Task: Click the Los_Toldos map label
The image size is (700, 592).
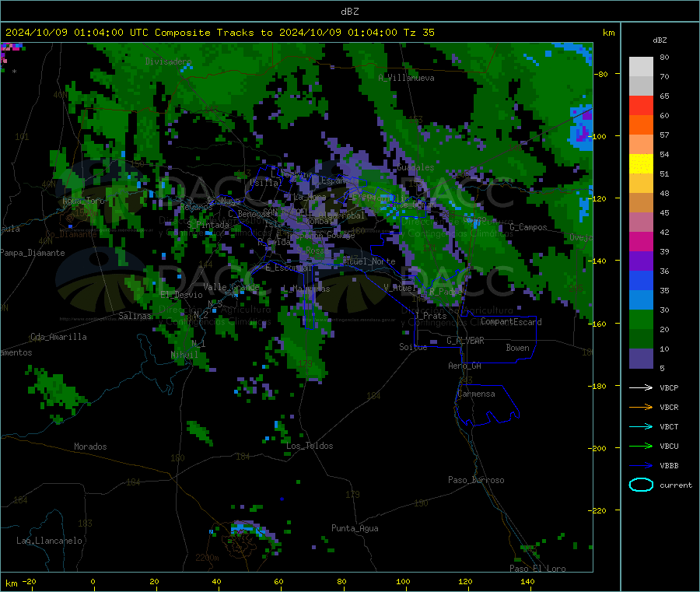Action: tap(310, 446)
